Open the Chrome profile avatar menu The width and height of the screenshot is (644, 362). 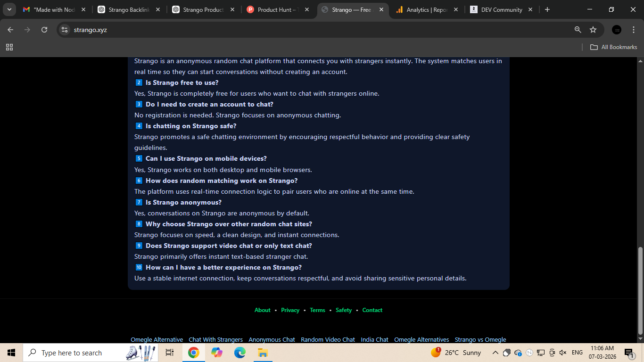(x=616, y=29)
